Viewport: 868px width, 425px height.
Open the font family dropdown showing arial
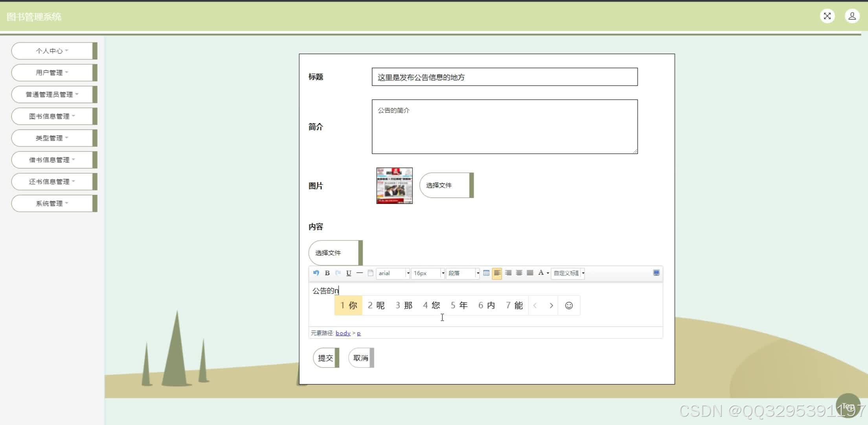(x=393, y=273)
